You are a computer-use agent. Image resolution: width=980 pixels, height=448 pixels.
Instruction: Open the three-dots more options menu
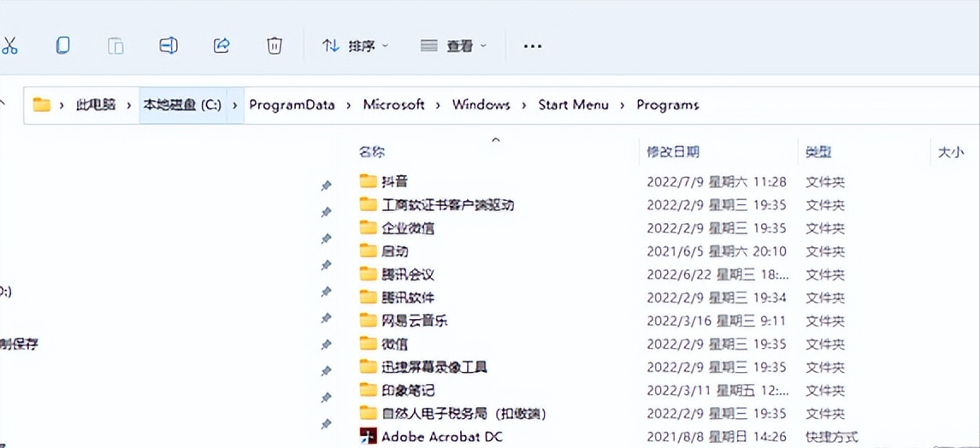tap(532, 46)
